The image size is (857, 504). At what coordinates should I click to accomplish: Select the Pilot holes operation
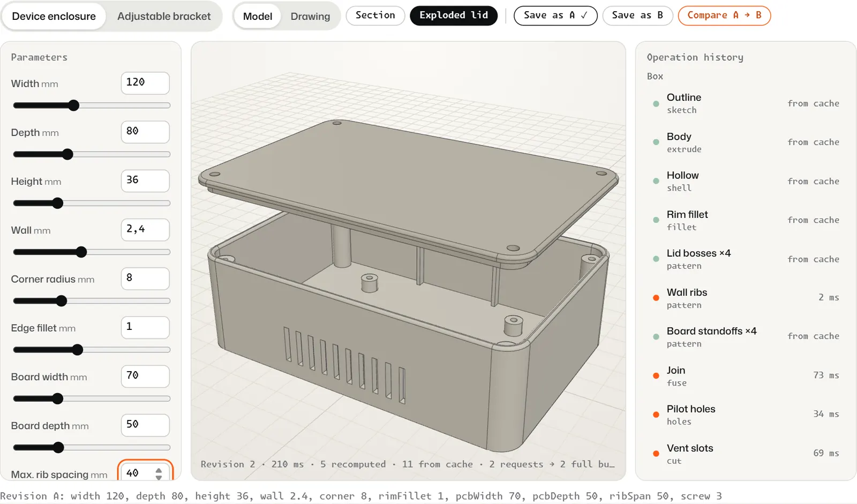[746, 415]
